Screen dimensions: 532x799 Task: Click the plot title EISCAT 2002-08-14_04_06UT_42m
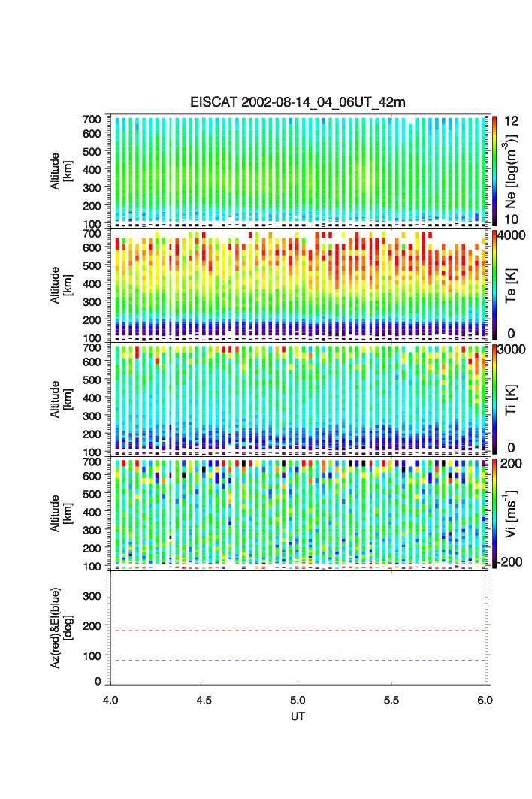298,102
